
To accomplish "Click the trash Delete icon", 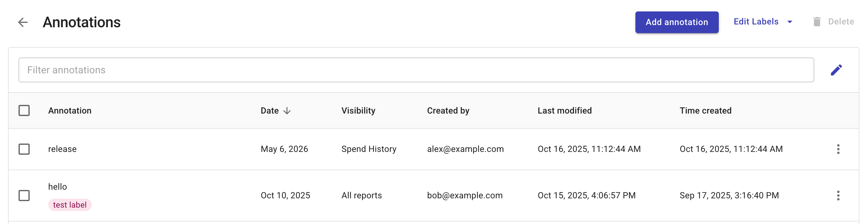I will coord(817,22).
